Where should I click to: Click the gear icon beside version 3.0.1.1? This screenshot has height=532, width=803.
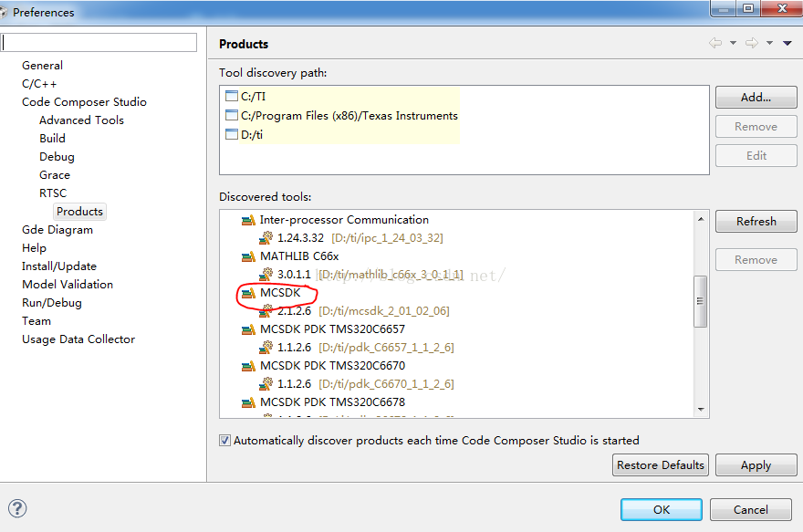tap(266, 275)
